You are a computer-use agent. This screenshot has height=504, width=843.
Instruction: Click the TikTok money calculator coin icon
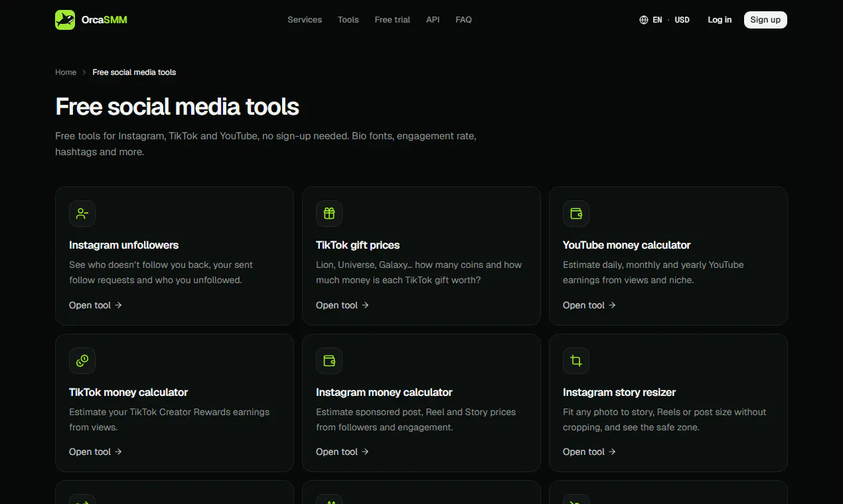[x=82, y=361]
